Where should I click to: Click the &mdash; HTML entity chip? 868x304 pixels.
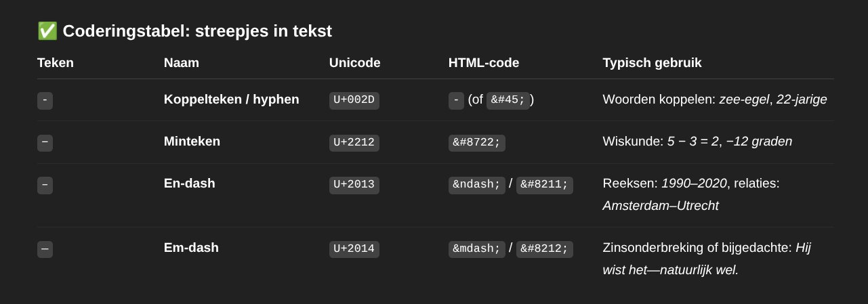click(477, 249)
